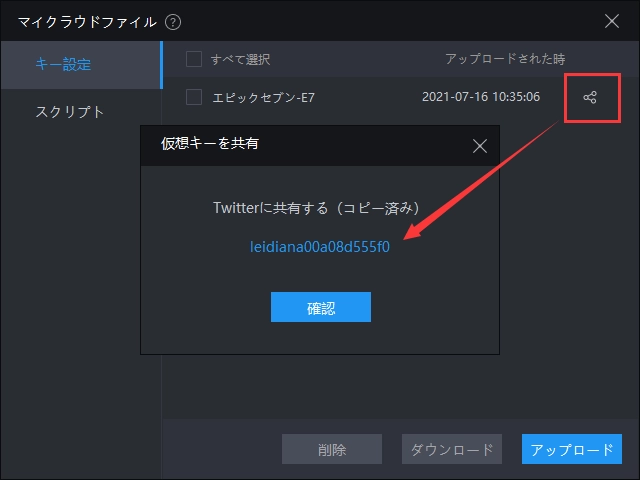Click the ダウンロード button
This screenshot has height=480, width=640.
point(451,449)
